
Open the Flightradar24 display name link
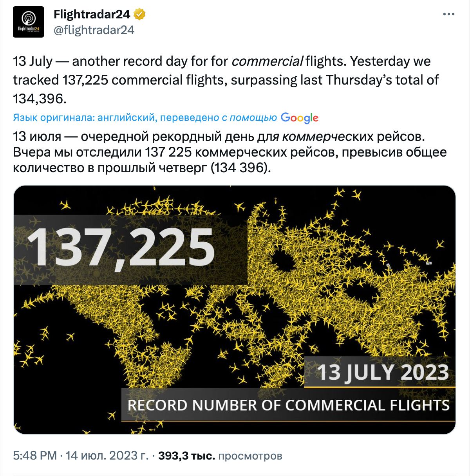[92, 14]
